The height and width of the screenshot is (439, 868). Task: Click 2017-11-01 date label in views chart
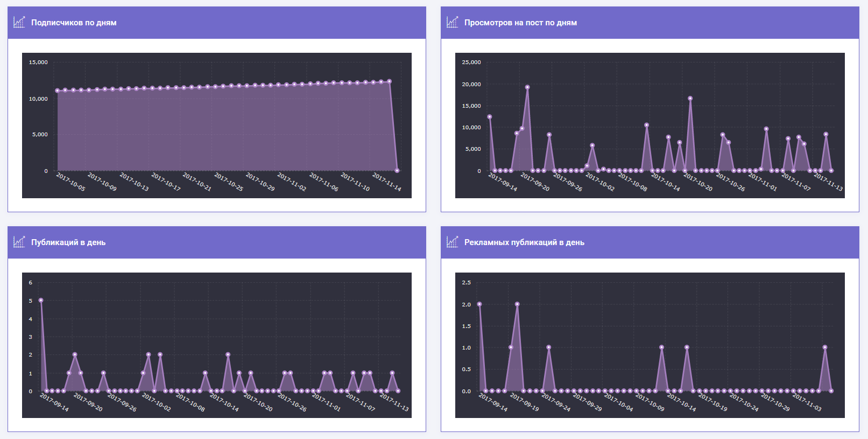tap(763, 182)
